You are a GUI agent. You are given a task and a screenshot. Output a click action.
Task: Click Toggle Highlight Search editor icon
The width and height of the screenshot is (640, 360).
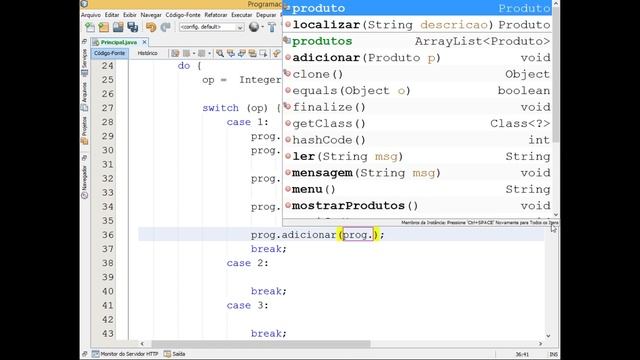[x=253, y=53]
